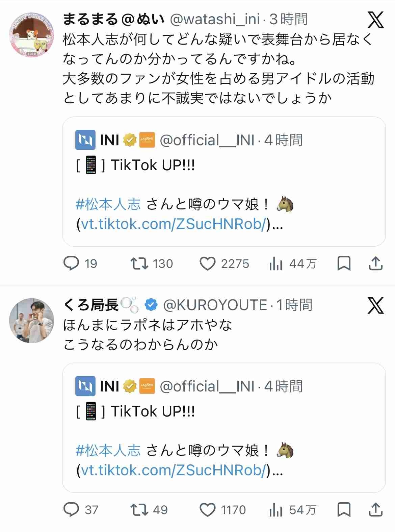The width and height of the screenshot is (395, 532).
Task: Reply to the くろ局長 tweet
Action: click(72, 509)
